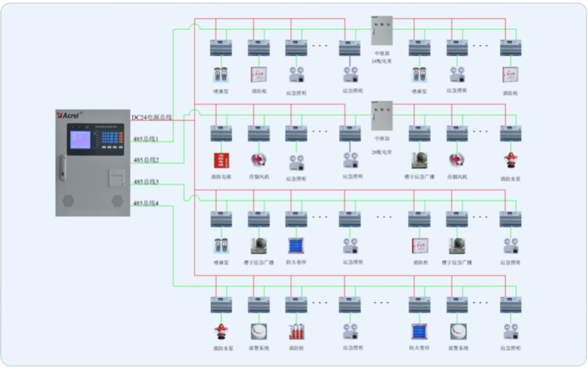Click the 防火卷帘 icon in the third row
Screen dimensions: 588x368
pyautogui.click(x=296, y=245)
